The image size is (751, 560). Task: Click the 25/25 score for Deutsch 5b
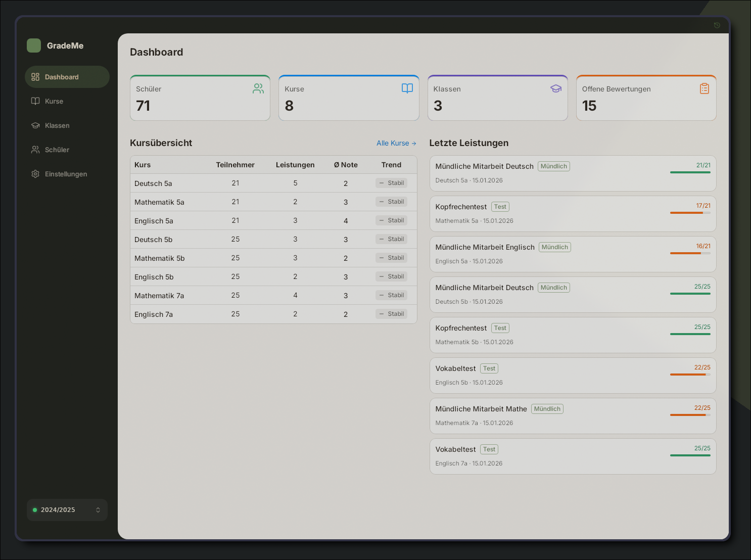click(x=702, y=287)
